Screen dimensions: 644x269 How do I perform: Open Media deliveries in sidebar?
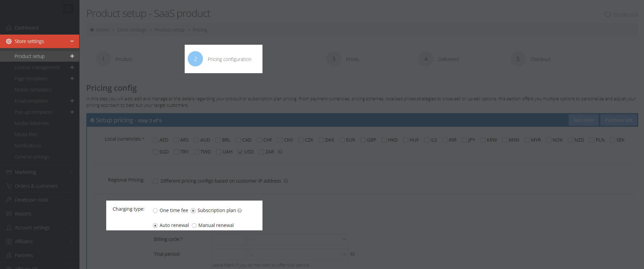coord(31,123)
